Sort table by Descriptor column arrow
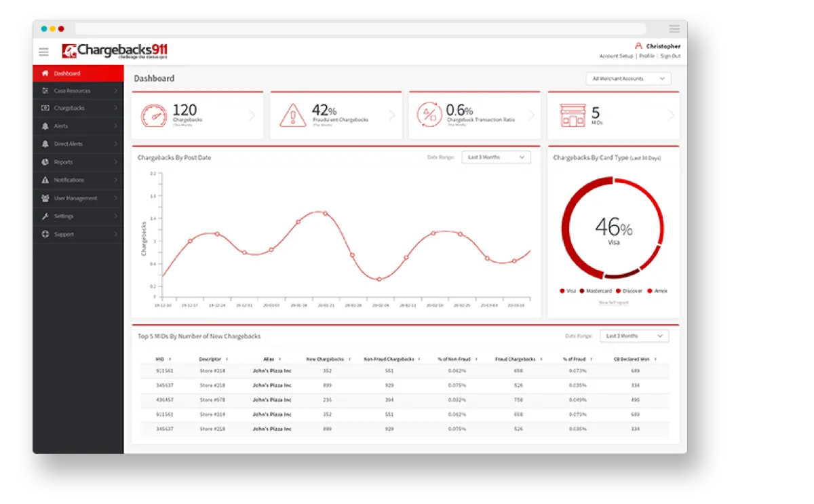Image resolution: width=814 pixels, height=504 pixels. (227, 359)
